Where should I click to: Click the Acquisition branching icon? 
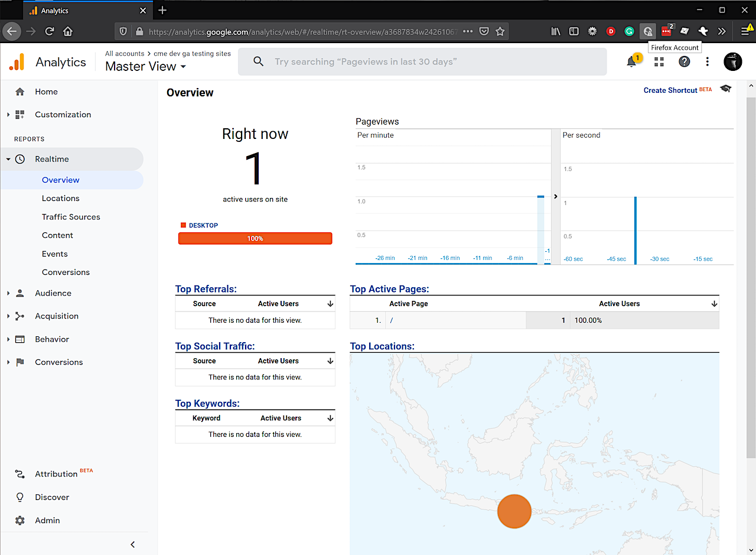pos(20,316)
